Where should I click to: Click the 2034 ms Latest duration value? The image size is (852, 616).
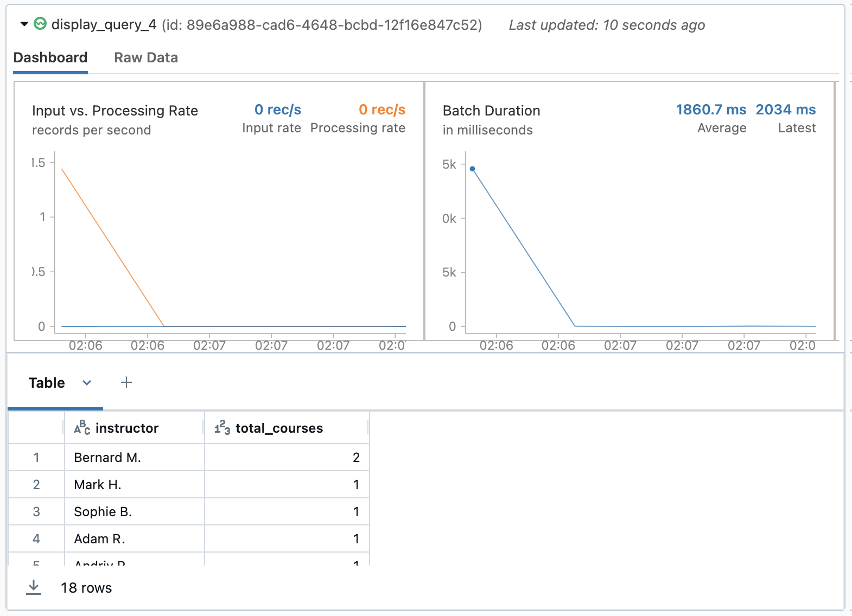[786, 110]
